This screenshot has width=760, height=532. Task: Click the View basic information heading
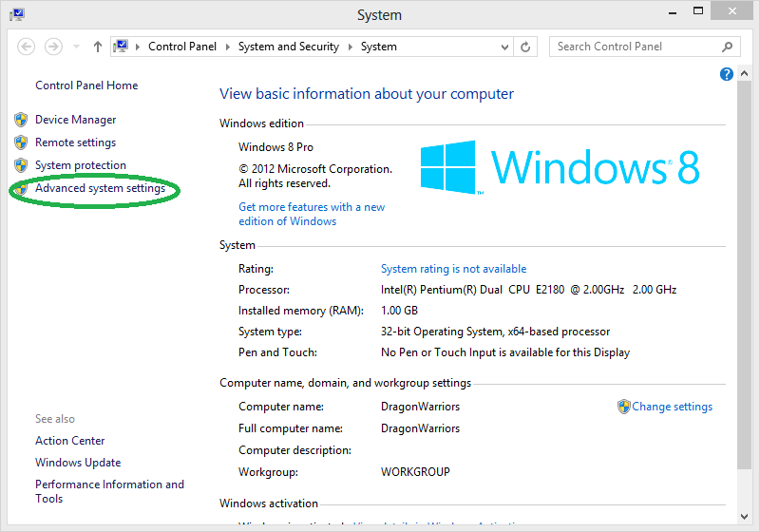pyautogui.click(x=367, y=93)
